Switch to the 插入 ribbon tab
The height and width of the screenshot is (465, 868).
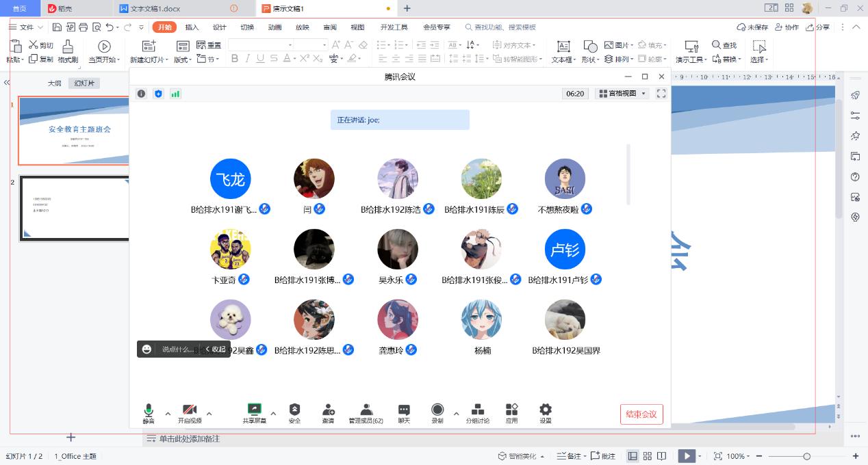coord(192,27)
